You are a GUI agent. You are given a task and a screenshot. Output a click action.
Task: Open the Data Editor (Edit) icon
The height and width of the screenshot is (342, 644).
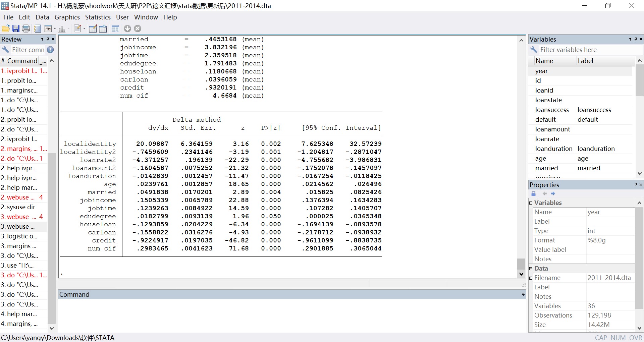point(93,29)
